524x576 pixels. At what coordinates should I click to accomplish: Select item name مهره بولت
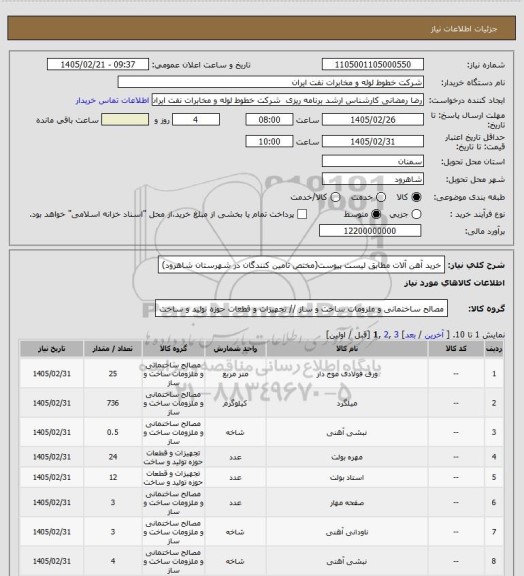(347, 457)
